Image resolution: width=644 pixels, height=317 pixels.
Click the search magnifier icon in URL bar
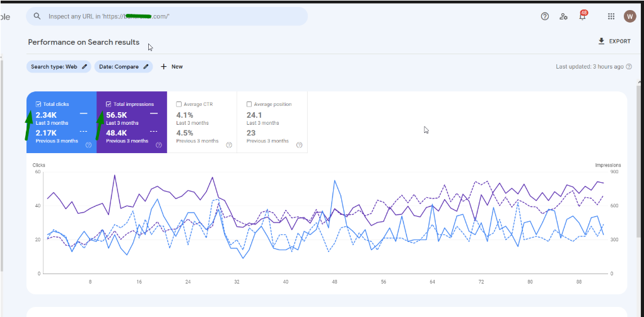37,16
